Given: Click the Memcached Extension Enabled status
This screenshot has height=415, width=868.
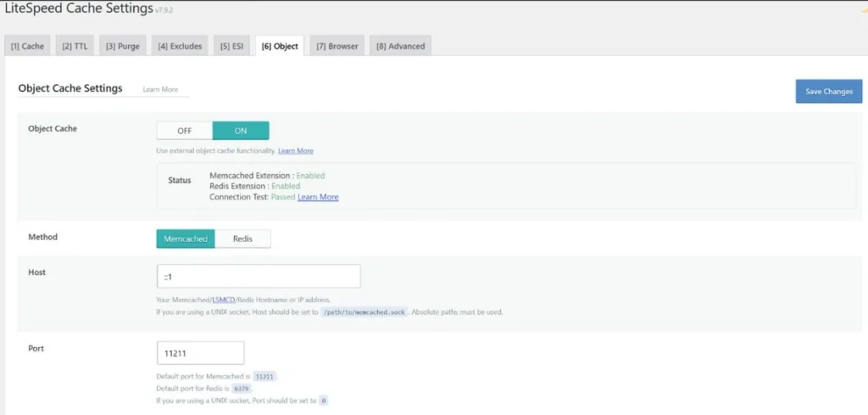Looking at the screenshot, I should tap(310, 176).
